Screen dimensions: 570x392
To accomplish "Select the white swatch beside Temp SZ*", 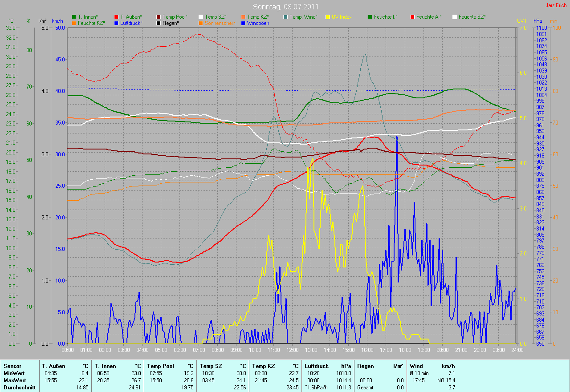I will coord(201,17).
